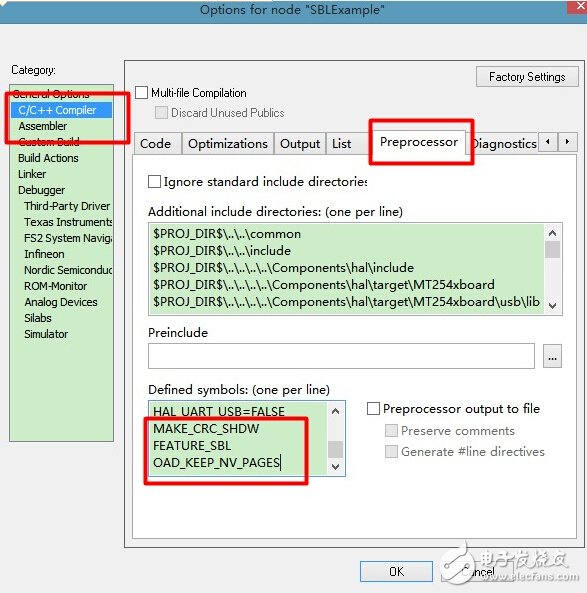Click tab scroll left arrow
The image size is (587, 593).
pyautogui.click(x=548, y=142)
